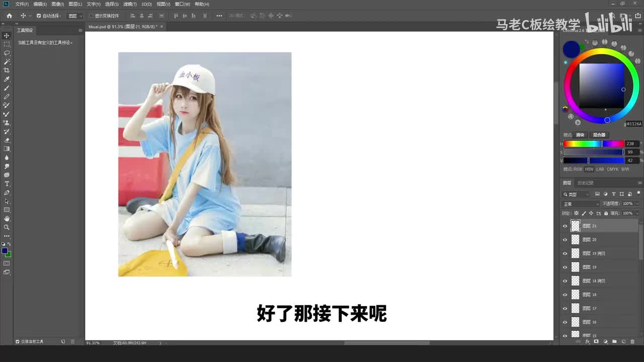Open the 滤镜(T) menu

(x=130, y=4)
